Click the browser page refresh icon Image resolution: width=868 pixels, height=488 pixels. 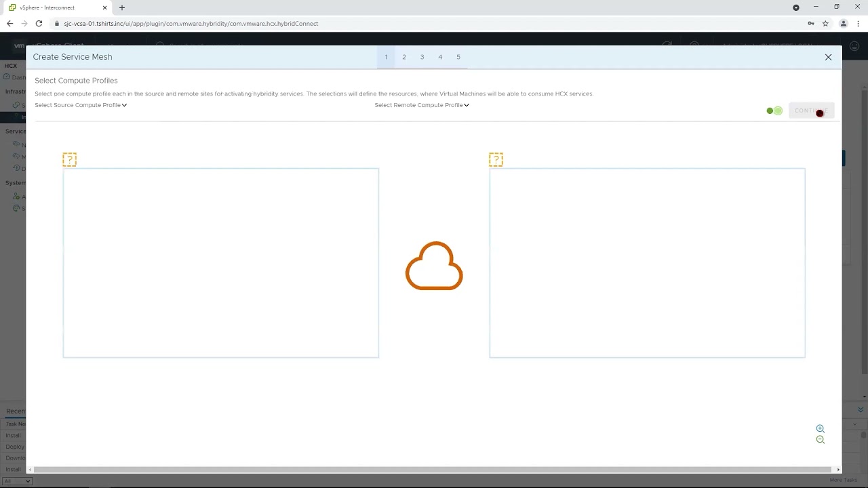pyautogui.click(x=39, y=23)
